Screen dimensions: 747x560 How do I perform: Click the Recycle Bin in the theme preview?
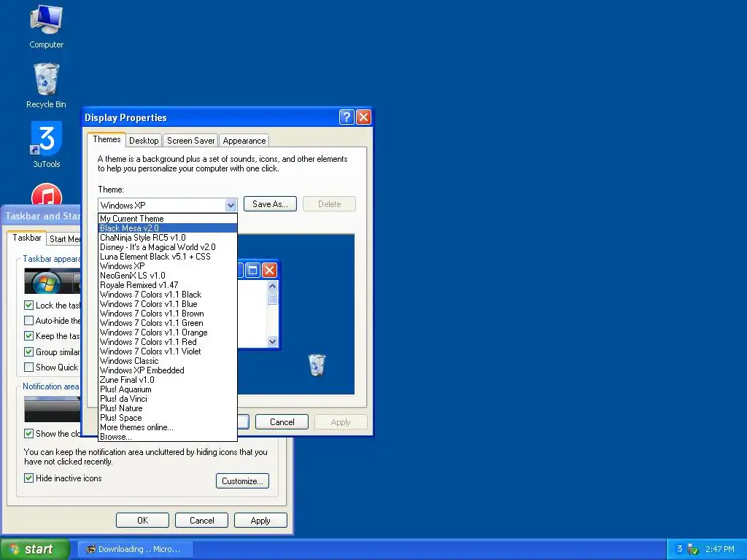coord(317,365)
